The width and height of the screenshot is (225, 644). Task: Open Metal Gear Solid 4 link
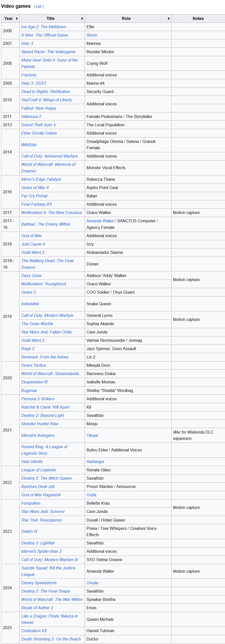click(x=50, y=64)
